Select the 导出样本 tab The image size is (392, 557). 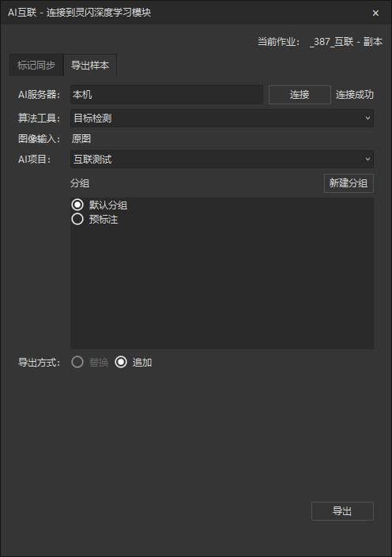(x=90, y=66)
